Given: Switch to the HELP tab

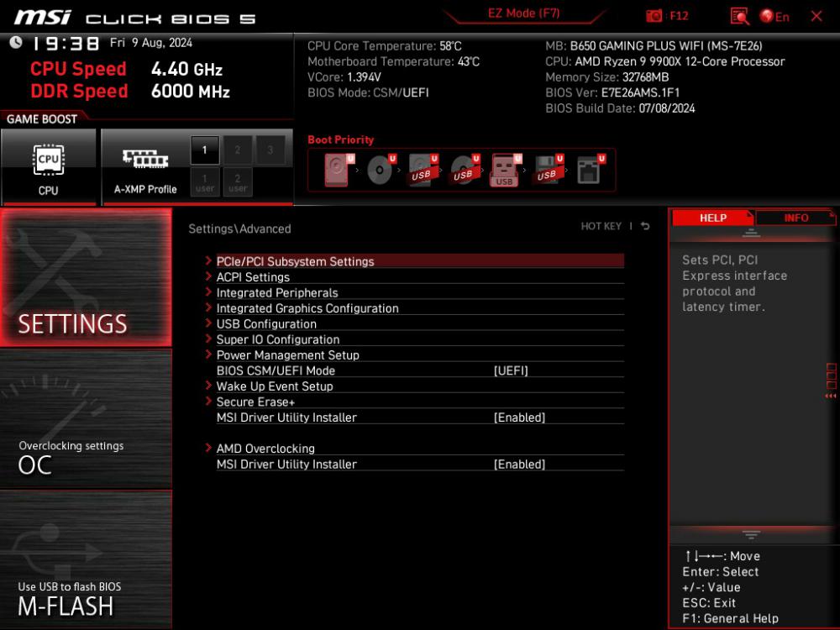Looking at the screenshot, I should tap(712, 218).
